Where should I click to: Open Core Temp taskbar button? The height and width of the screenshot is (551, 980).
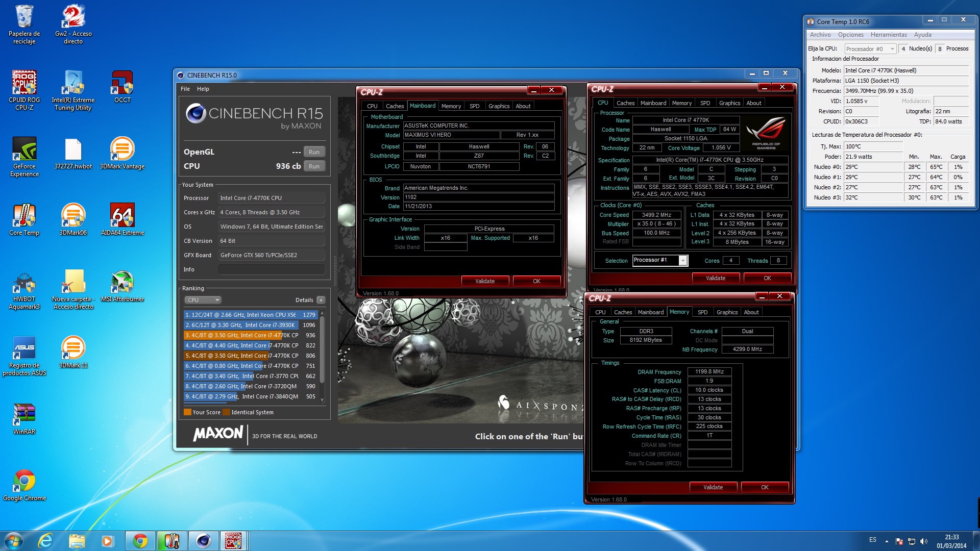click(x=171, y=541)
